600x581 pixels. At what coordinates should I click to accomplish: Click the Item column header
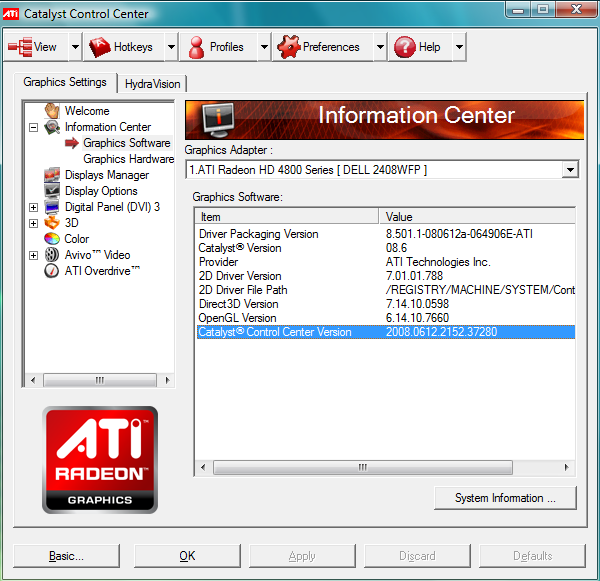[x=287, y=217]
